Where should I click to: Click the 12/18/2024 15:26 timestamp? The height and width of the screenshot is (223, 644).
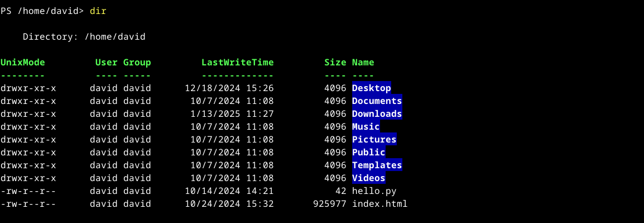point(229,88)
